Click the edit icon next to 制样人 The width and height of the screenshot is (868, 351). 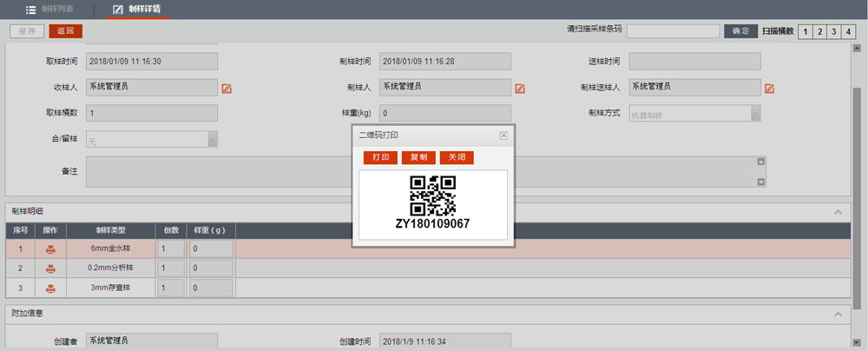point(520,88)
